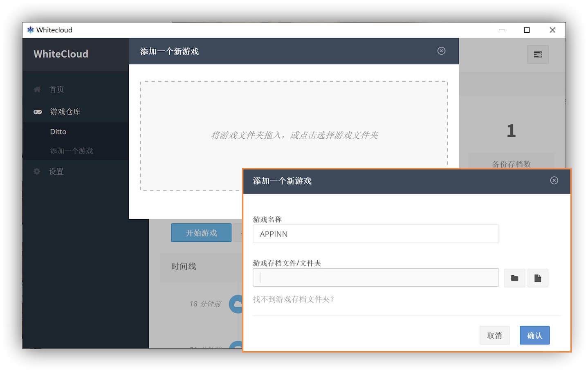The height and width of the screenshot is (371, 588).
Task: Open the hamburger menu button at top right
Action: [538, 54]
